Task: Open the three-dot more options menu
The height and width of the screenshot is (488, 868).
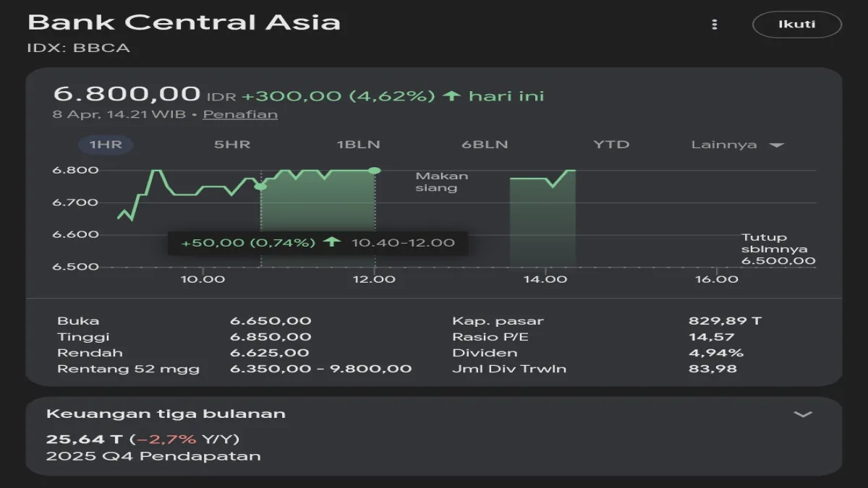Action: tap(715, 25)
